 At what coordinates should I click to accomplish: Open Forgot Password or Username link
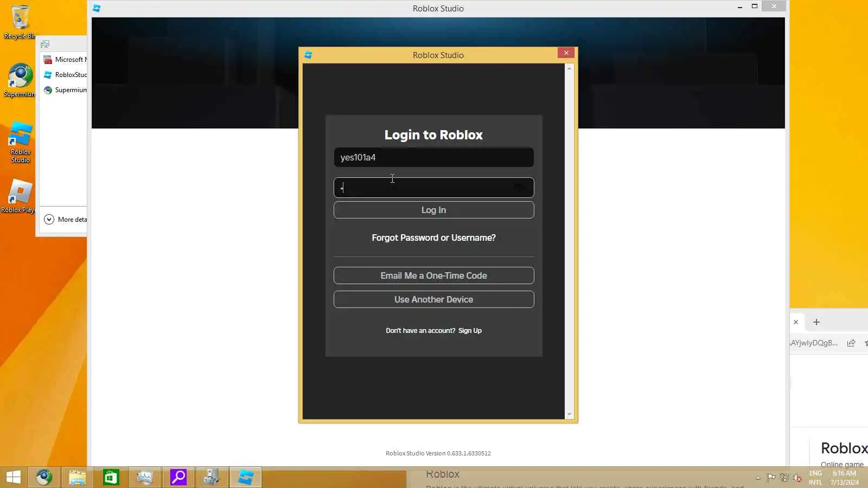point(433,237)
